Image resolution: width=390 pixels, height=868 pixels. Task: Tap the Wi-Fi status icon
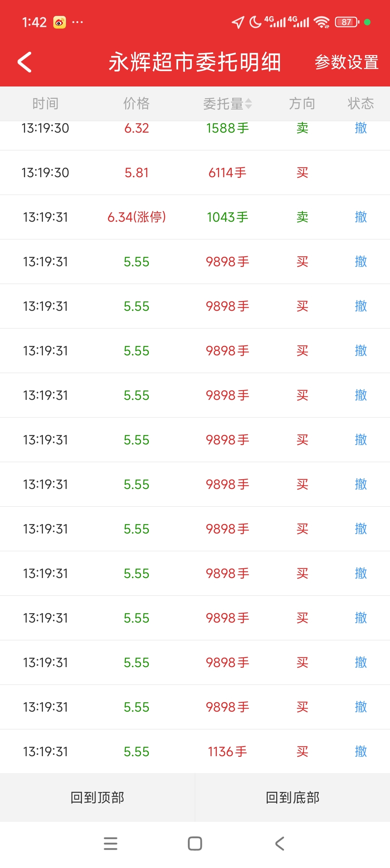pyautogui.click(x=321, y=22)
